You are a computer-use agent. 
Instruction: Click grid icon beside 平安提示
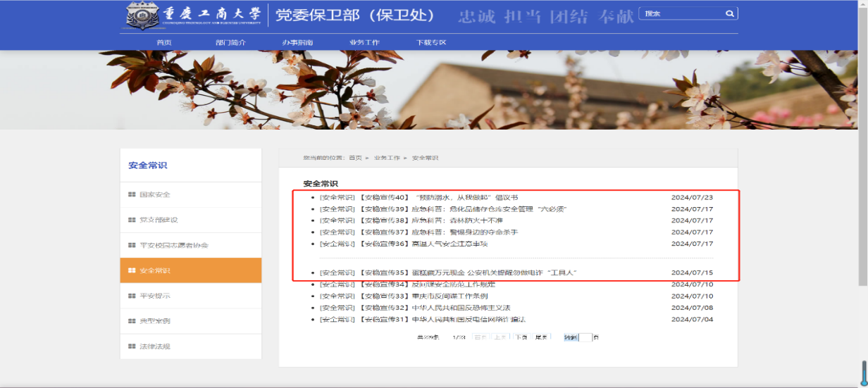(132, 296)
